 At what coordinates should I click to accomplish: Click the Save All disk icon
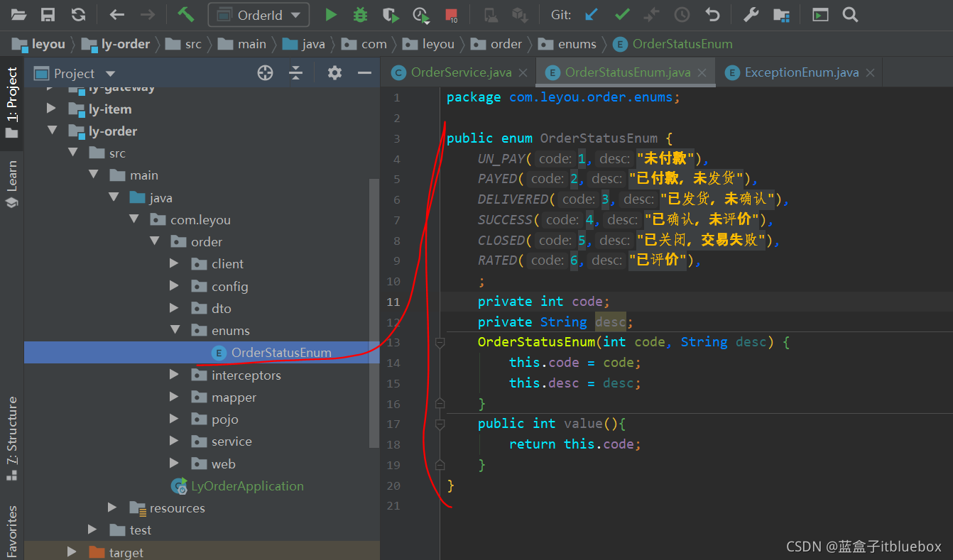(48, 14)
